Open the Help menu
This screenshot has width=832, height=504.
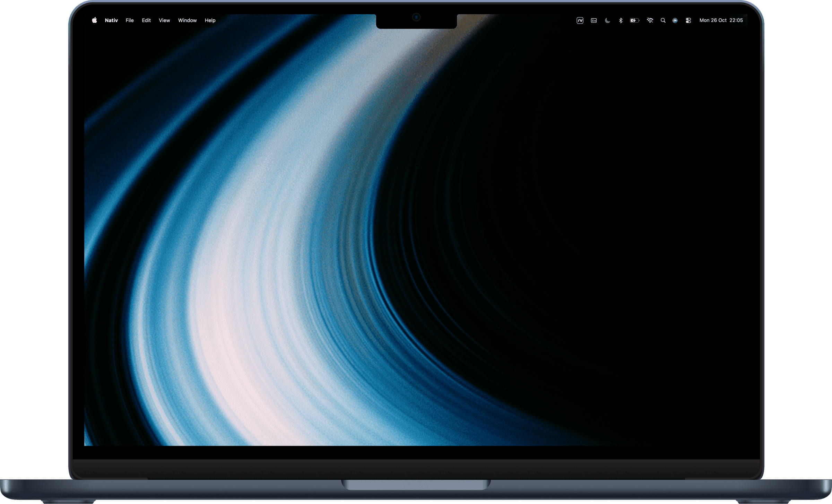[210, 20]
